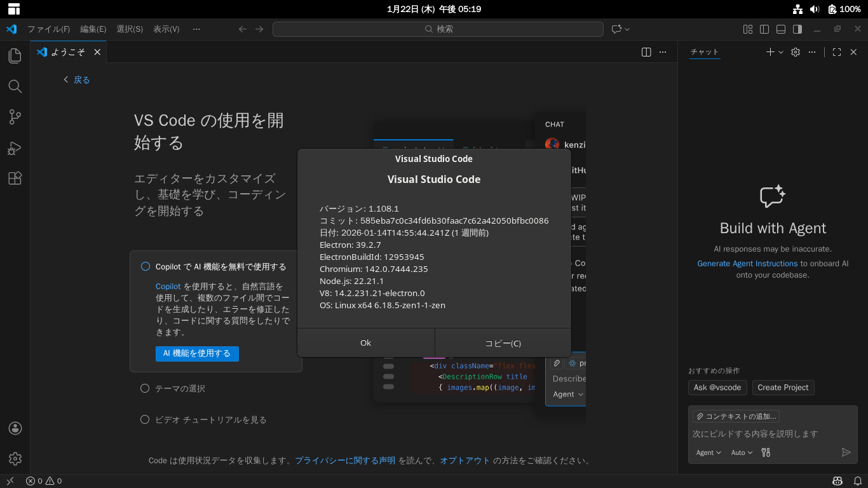Open the Extensions view
This screenshot has height=488, width=868.
[15, 178]
